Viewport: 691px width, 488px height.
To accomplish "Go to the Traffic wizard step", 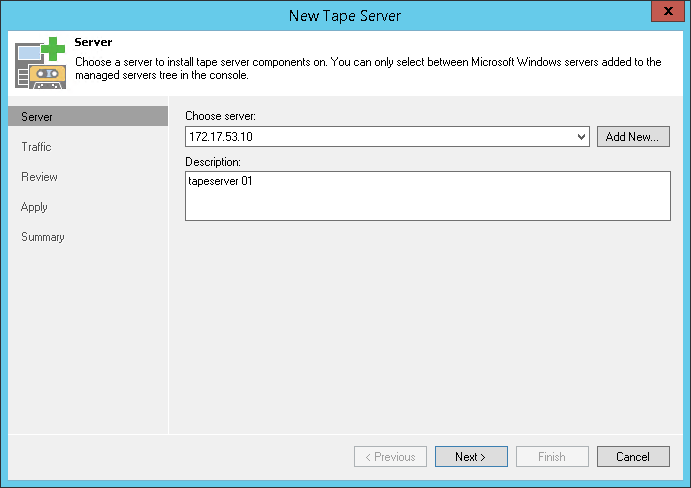I will tap(36, 147).
